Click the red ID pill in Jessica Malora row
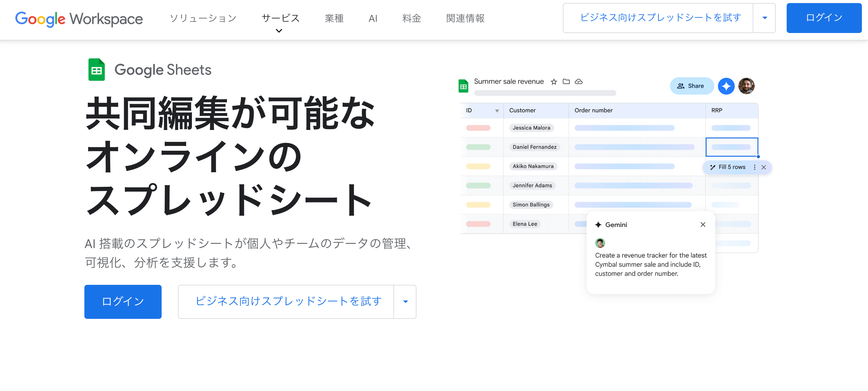Image resolution: width=868 pixels, height=391 pixels. (478, 128)
